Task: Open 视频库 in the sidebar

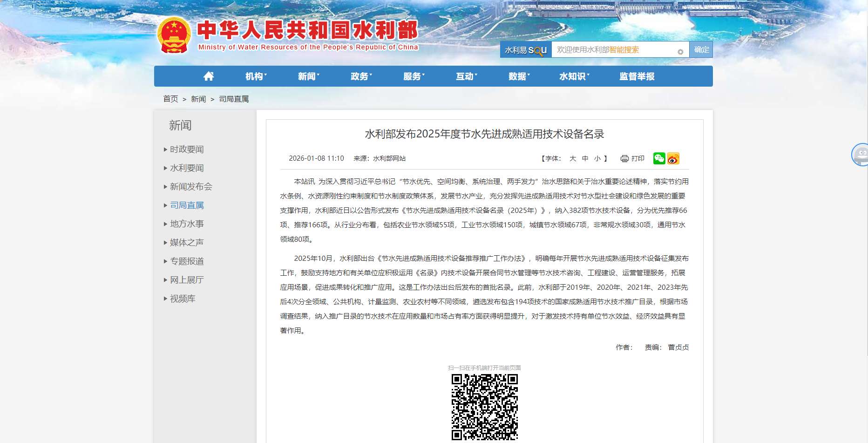Action: 183,299
